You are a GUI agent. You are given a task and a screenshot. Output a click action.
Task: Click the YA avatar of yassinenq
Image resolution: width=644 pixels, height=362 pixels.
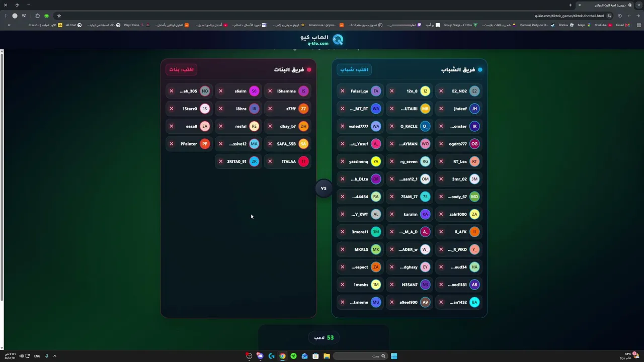pos(376,161)
